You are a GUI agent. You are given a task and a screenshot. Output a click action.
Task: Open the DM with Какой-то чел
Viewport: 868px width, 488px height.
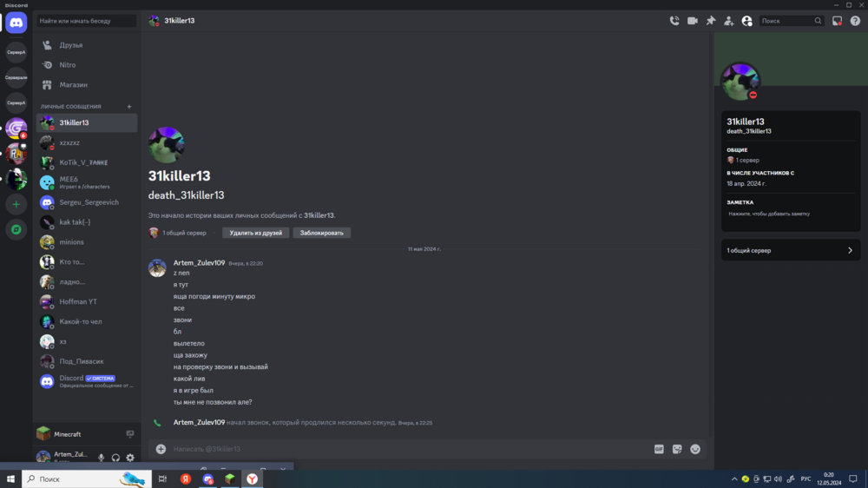[86, 322]
